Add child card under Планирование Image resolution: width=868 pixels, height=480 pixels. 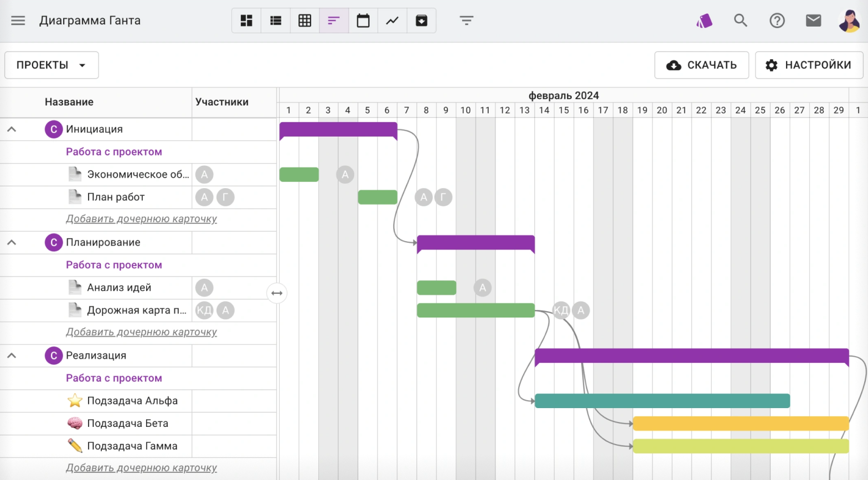pyautogui.click(x=141, y=332)
